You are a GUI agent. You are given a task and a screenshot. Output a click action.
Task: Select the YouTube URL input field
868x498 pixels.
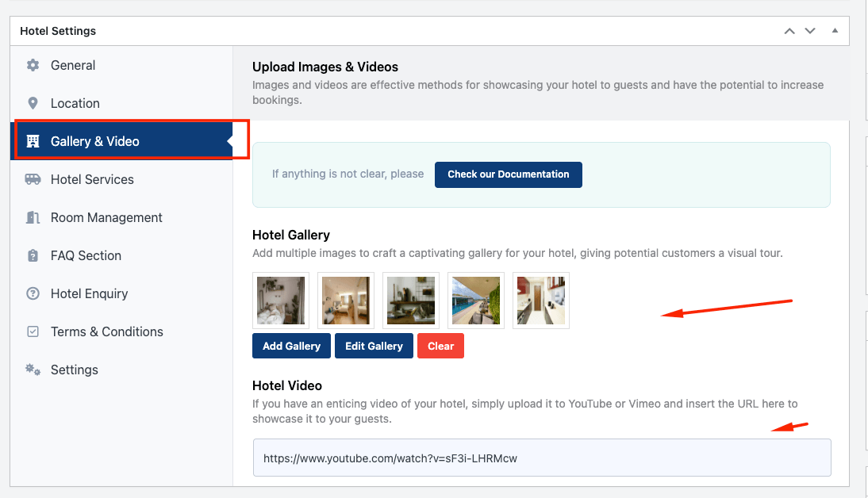click(x=542, y=458)
